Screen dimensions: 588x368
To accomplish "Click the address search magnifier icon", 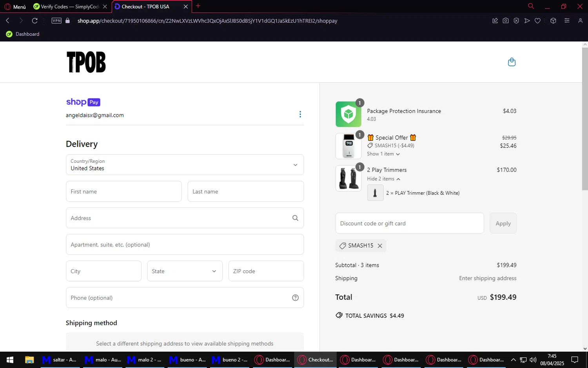I will click(295, 218).
